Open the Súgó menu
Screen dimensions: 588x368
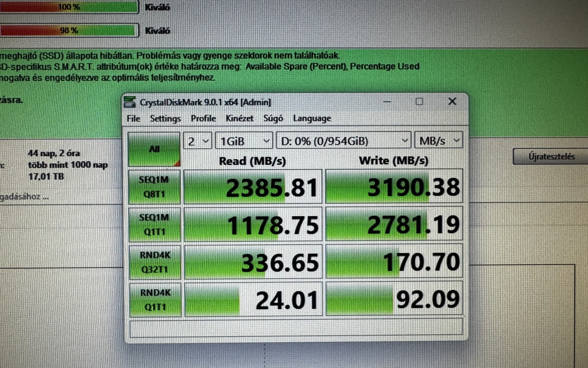point(273,119)
